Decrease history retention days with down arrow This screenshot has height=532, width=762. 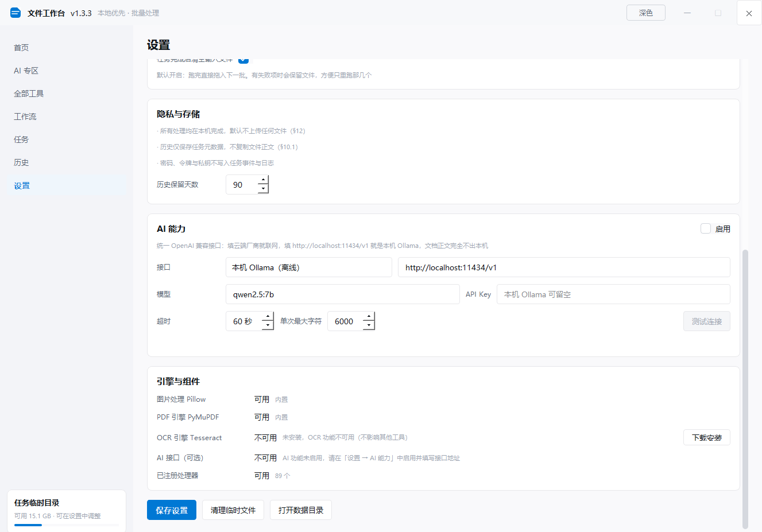click(263, 189)
